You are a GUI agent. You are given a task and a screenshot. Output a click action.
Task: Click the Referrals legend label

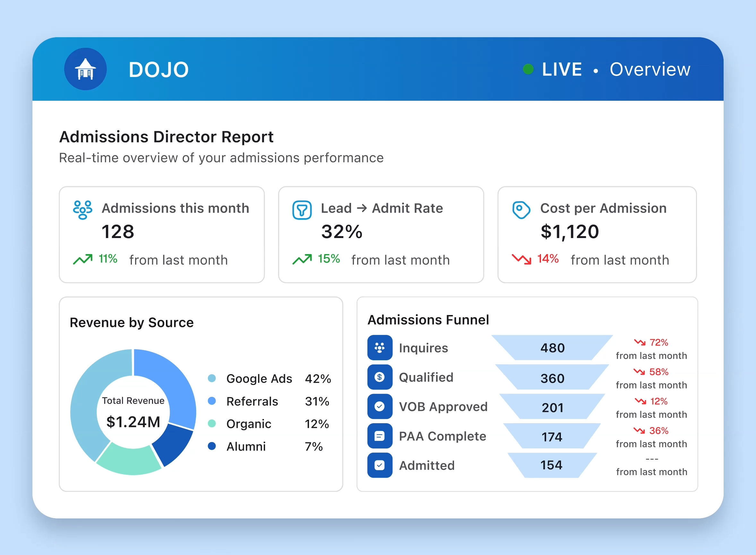[252, 401]
